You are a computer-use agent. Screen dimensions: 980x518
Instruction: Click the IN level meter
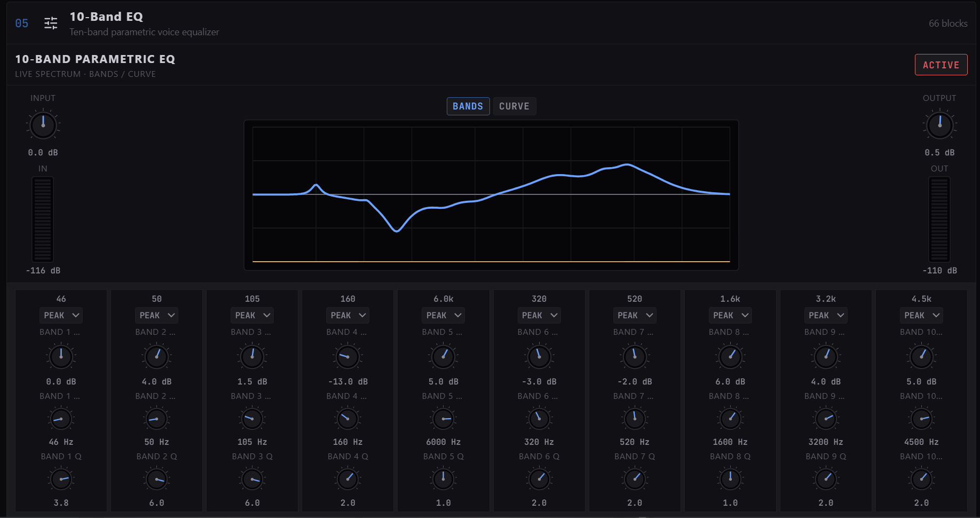43,219
